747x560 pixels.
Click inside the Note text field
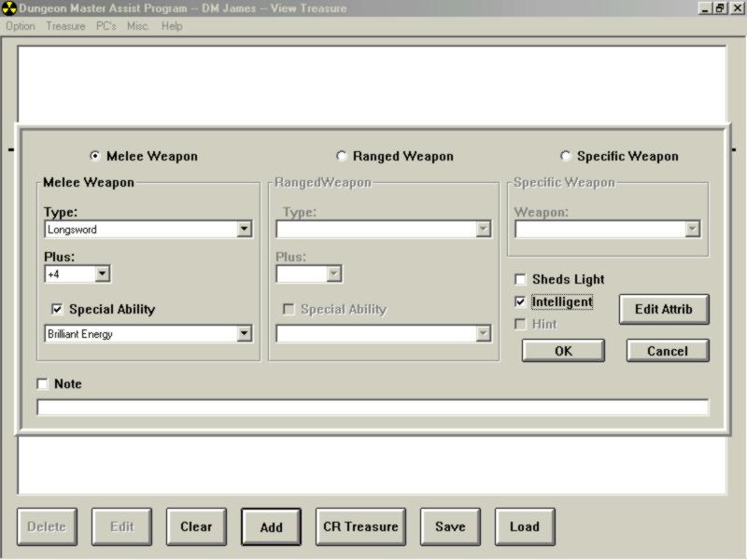click(372, 408)
